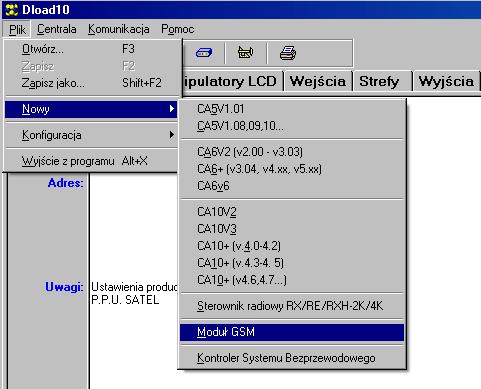The image size is (481, 389).
Task: Pick CA6+ (v3.04, v4.xx, v5.xx)
Action: (292, 169)
